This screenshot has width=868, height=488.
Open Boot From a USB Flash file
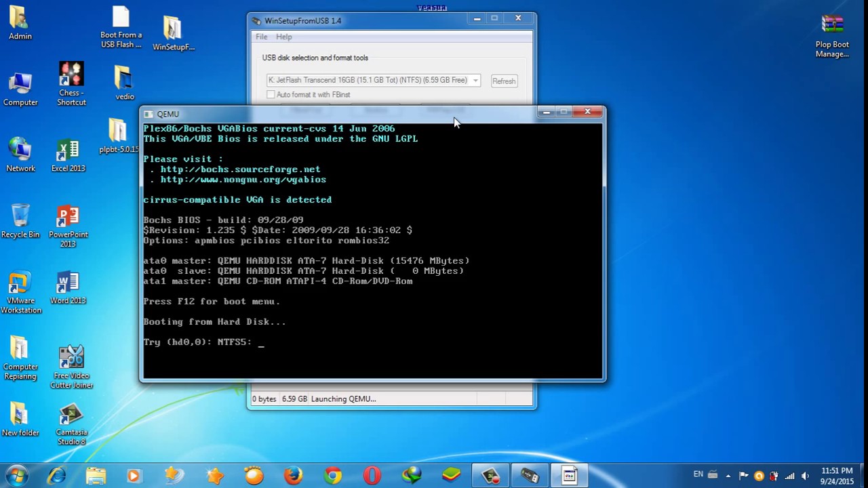[x=121, y=28]
